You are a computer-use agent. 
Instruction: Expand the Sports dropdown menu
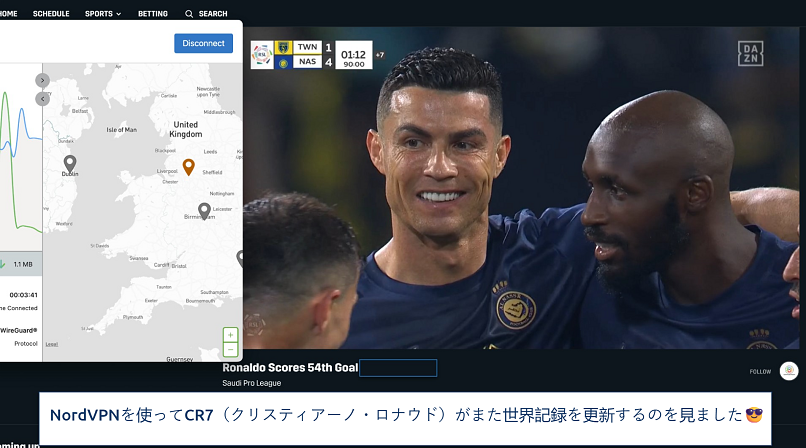(102, 14)
